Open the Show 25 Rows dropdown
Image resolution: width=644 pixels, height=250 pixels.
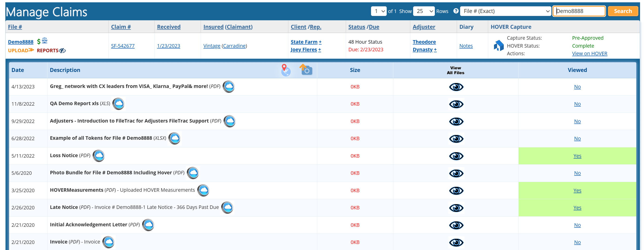424,11
